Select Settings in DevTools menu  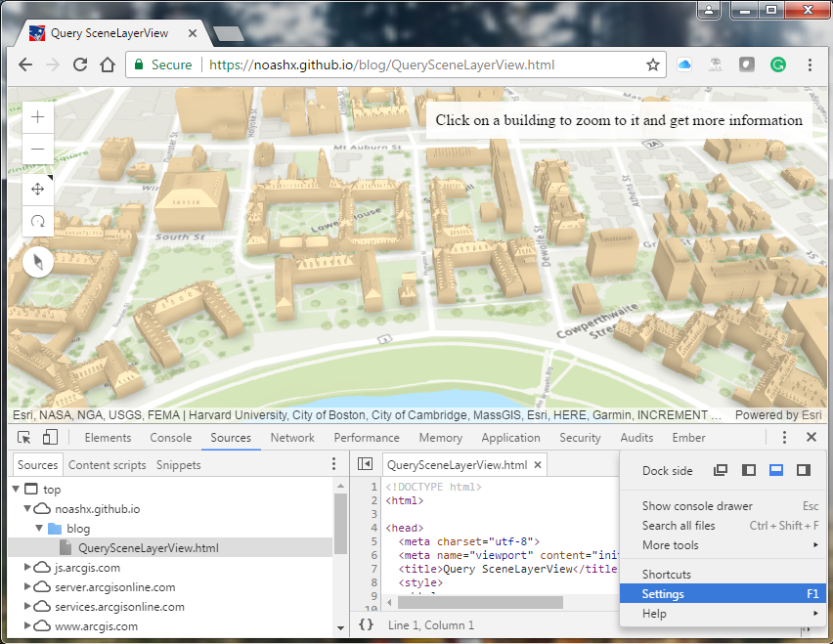pos(723,594)
